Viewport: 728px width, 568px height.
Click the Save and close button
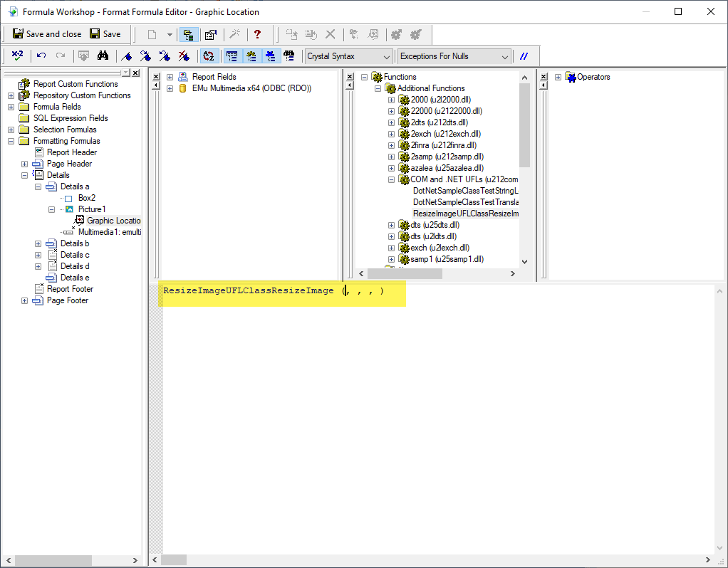click(x=47, y=34)
